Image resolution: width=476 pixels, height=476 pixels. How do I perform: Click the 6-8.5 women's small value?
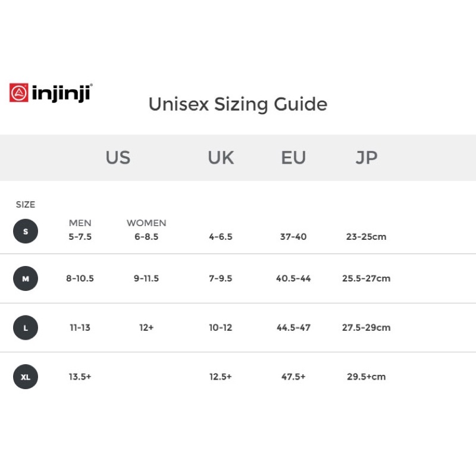point(146,236)
